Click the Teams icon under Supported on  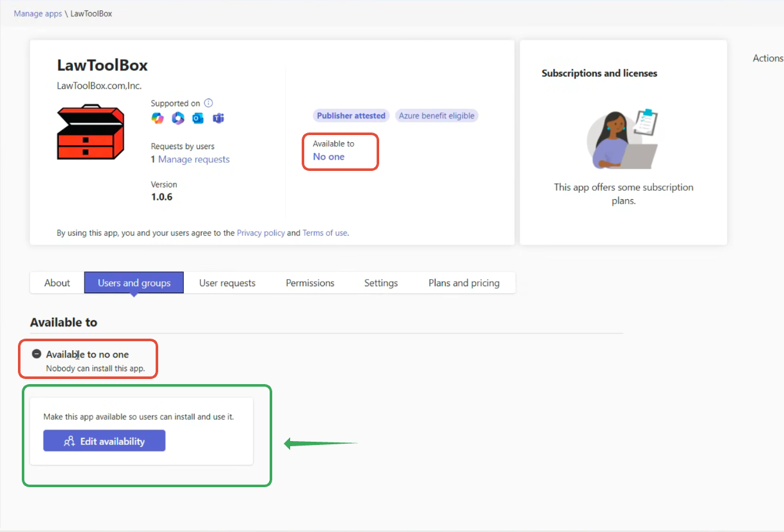pyautogui.click(x=218, y=118)
